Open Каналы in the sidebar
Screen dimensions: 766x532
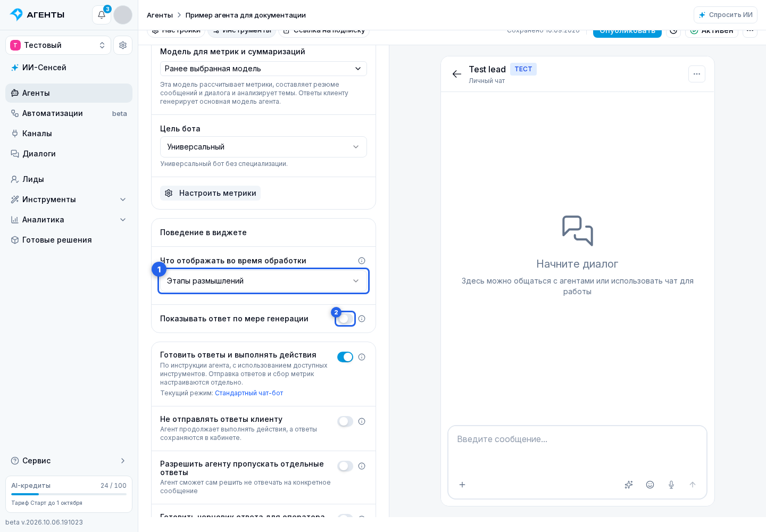pos(69,134)
